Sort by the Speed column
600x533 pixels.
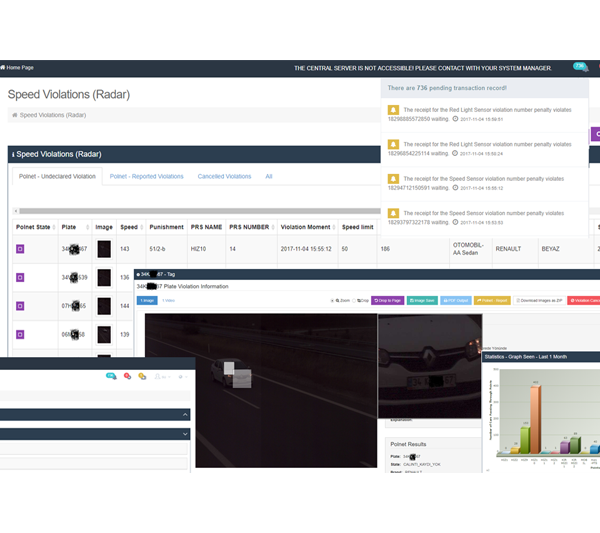(x=131, y=227)
